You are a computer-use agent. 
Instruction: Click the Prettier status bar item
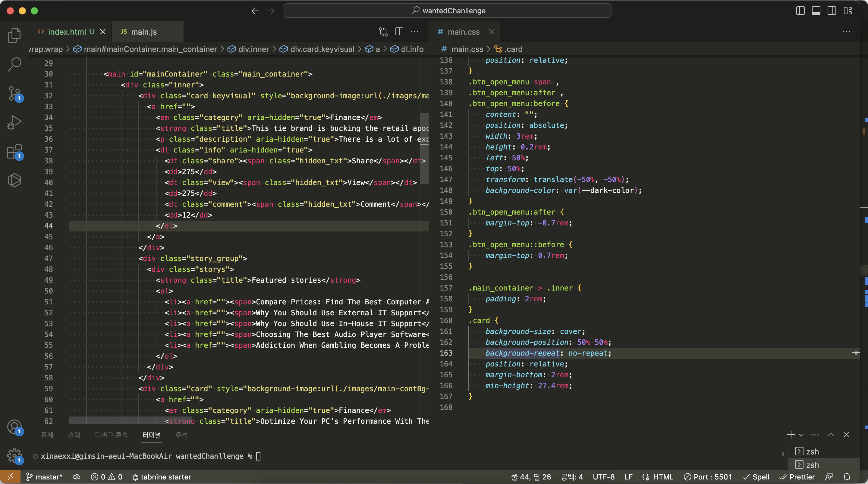click(x=797, y=477)
